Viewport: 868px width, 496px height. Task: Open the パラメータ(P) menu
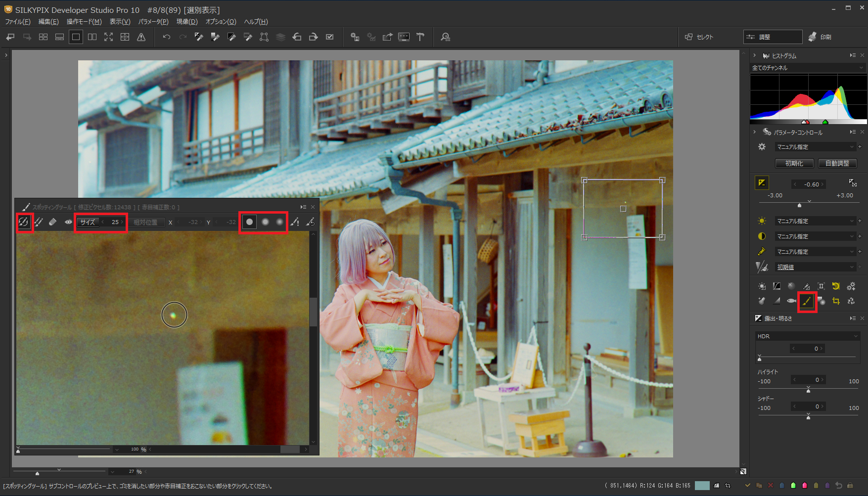(153, 22)
